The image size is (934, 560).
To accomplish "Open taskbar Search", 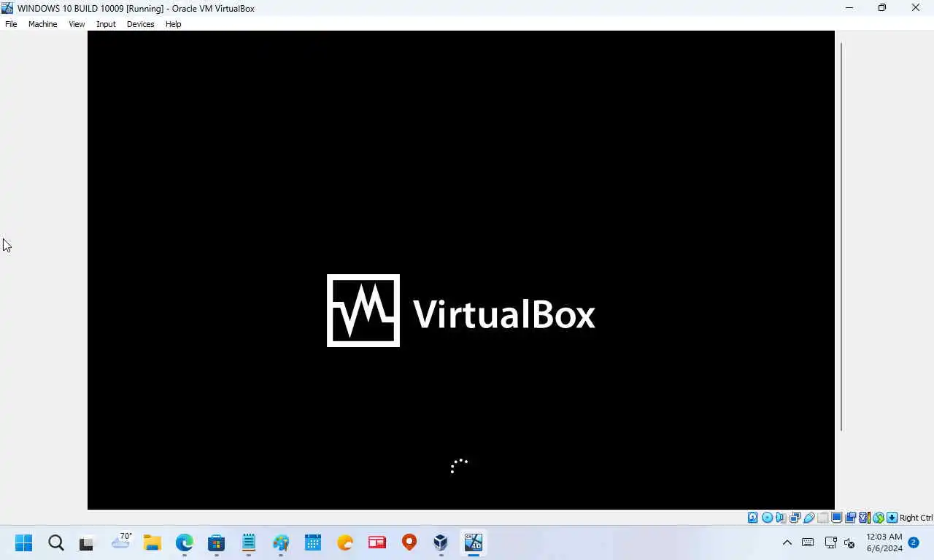I will pos(56,542).
